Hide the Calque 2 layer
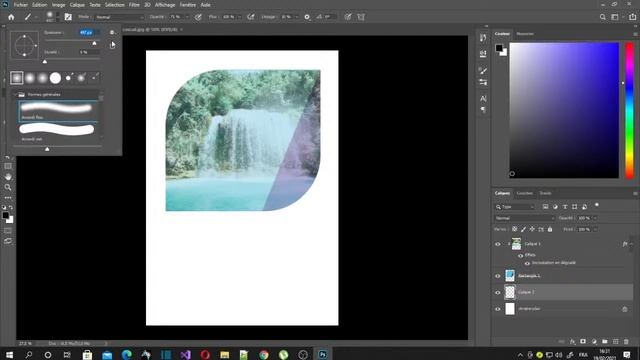The height and width of the screenshot is (360, 640). tap(498, 292)
